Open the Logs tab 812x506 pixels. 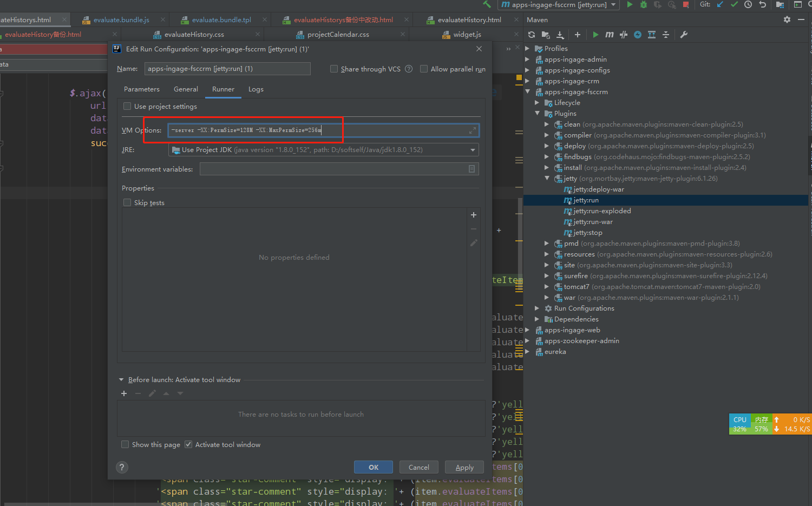pos(256,89)
